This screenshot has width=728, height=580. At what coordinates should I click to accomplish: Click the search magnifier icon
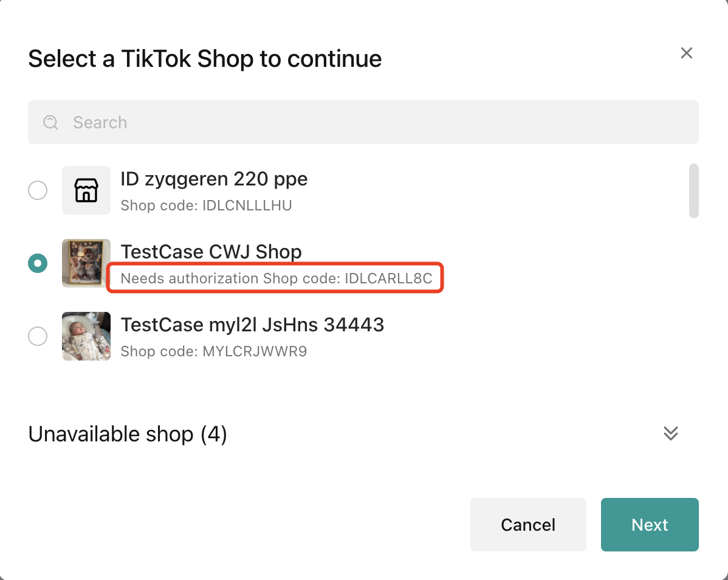coord(50,122)
